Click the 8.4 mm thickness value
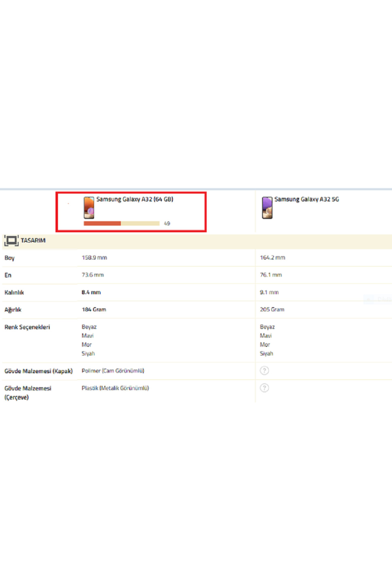The image size is (392, 588). point(91,292)
